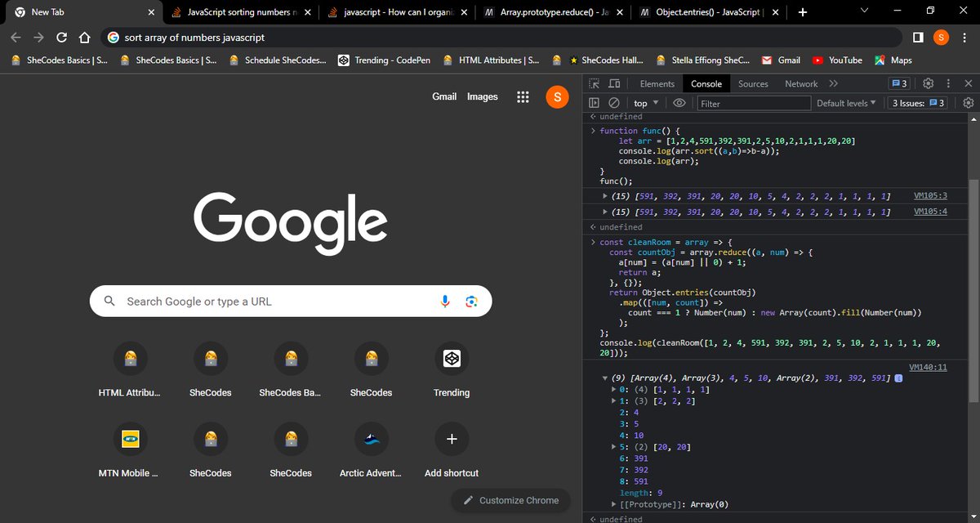
Task: Show more DevTools tabs with chevrons
Action: [x=833, y=83]
